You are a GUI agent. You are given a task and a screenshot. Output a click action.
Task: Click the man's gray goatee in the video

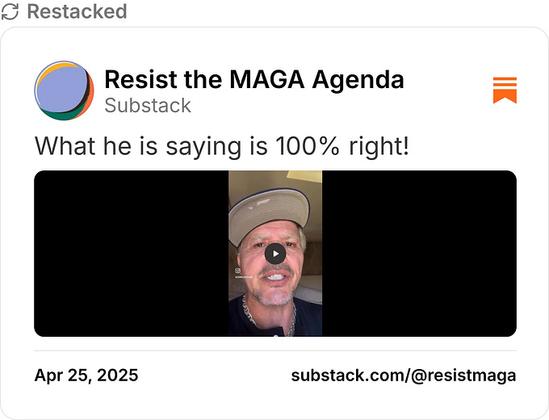pyautogui.click(x=275, y=297)
